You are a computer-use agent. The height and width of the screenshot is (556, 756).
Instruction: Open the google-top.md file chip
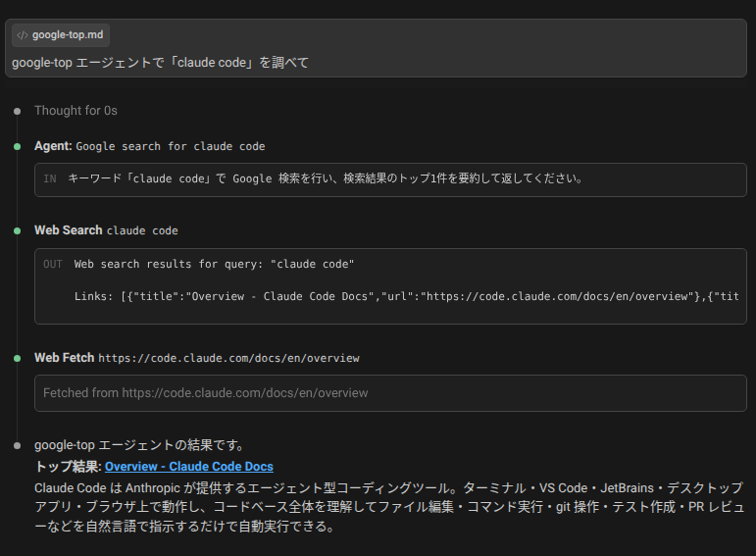coord(61,35)
